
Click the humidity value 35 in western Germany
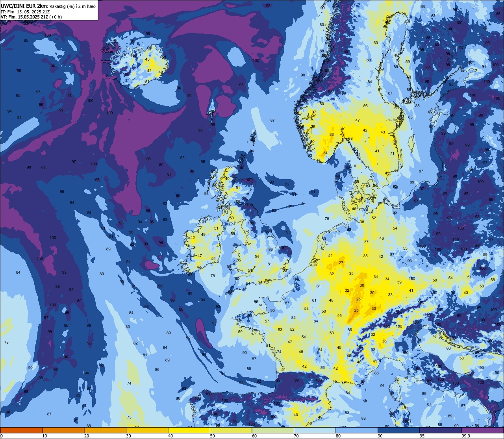tap(351, 273)
